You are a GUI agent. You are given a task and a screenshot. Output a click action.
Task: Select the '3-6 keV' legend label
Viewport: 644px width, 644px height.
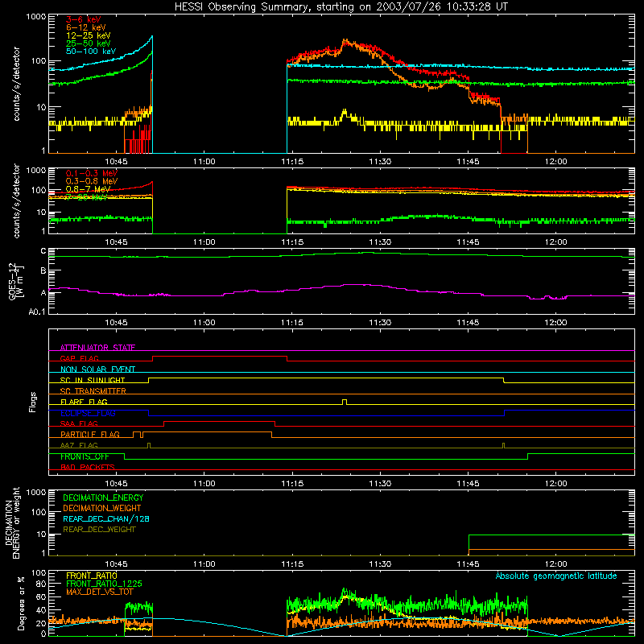(84, 19)
